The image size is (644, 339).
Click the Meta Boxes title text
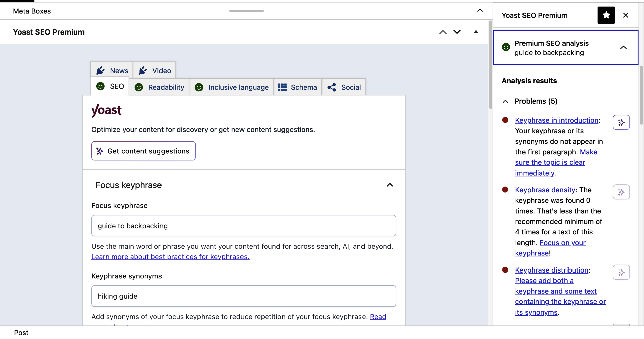coord(32,11)
